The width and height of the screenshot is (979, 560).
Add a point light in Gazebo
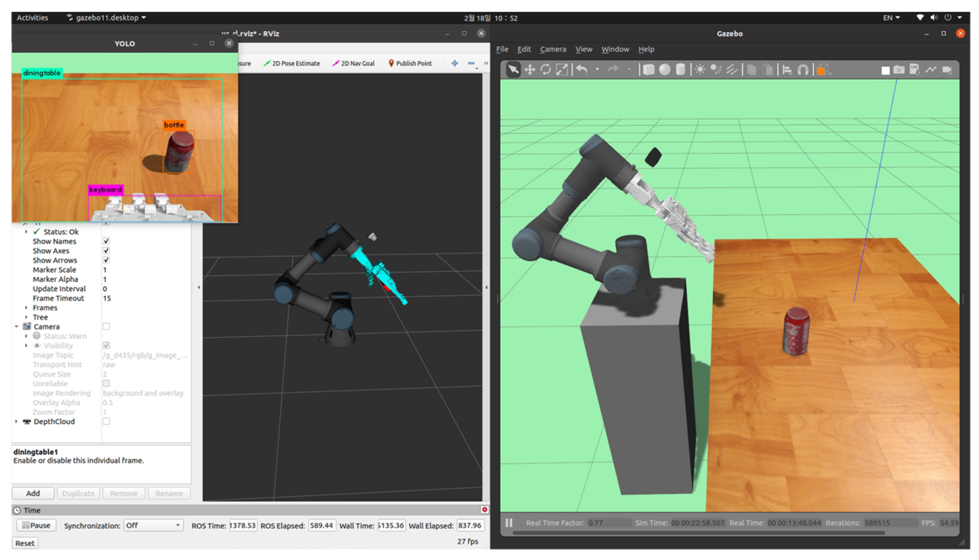(x=699, y=70)
